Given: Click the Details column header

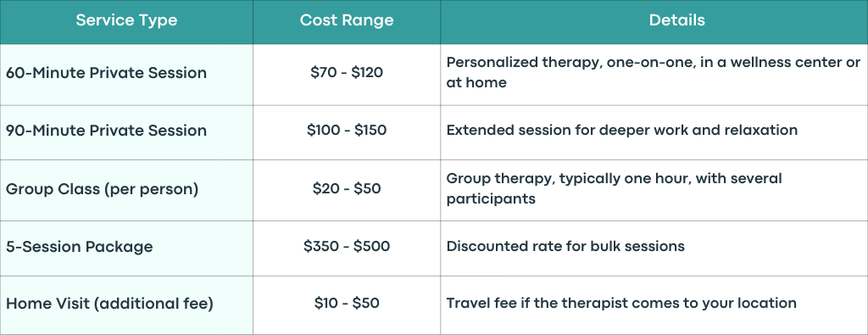Looking at the screenshot, I should [x=677, y=20].
